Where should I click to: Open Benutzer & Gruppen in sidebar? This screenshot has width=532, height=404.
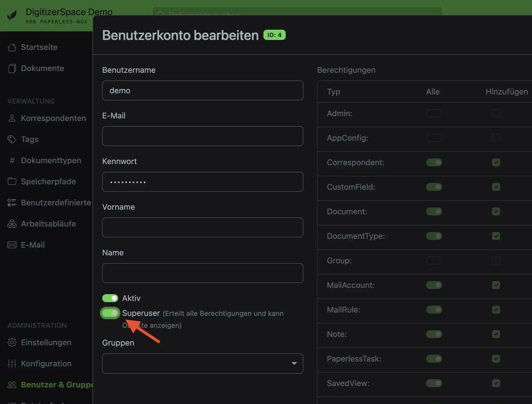(57, 385)
